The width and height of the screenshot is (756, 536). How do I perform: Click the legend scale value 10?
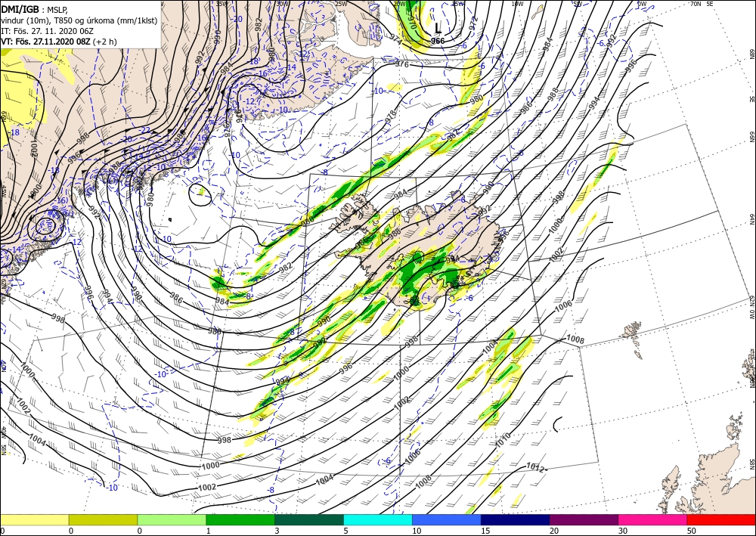(x=417, y=531)
